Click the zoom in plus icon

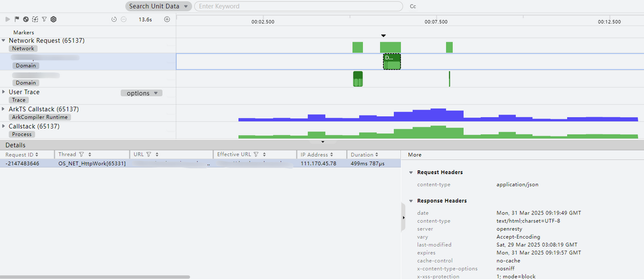(x=167, y=19)
